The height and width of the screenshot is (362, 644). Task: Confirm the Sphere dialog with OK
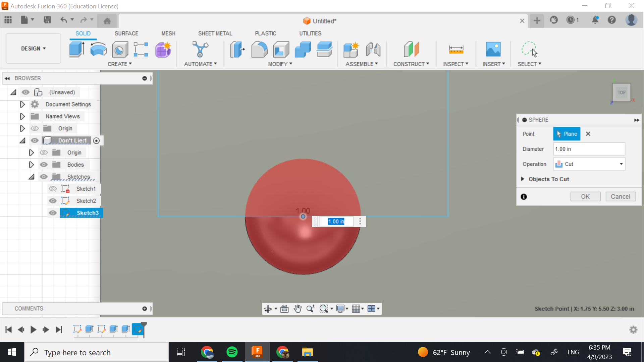(585, 196)
